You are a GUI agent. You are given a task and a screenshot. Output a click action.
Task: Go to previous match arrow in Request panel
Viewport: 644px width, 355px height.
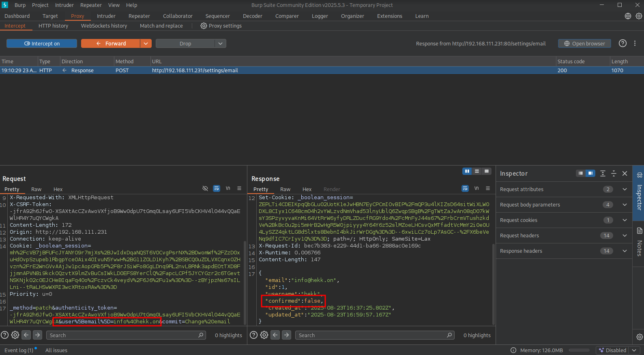[x=26, y=335]
